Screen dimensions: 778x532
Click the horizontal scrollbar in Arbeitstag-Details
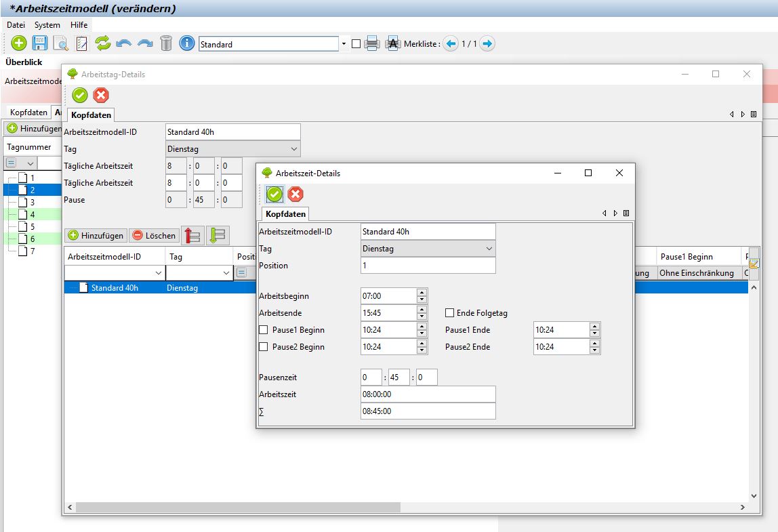[x=237, y=507]
